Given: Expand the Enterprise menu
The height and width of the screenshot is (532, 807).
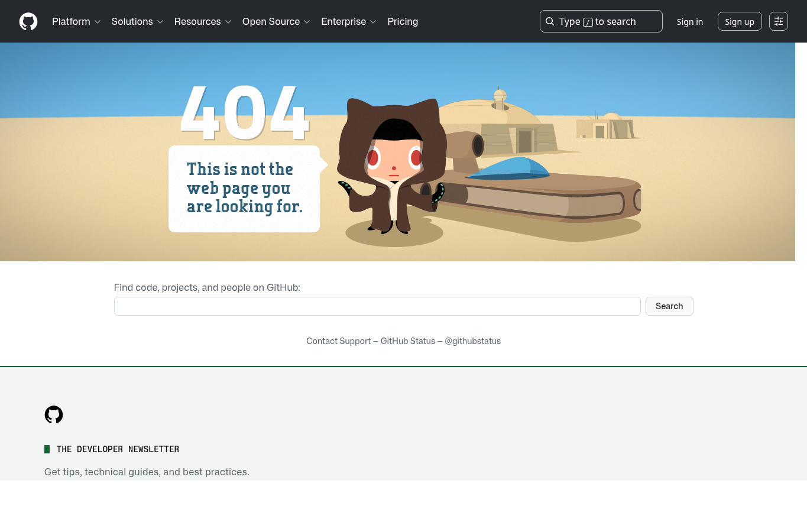Looking at the screenshot, I should [x=349, y=21].
